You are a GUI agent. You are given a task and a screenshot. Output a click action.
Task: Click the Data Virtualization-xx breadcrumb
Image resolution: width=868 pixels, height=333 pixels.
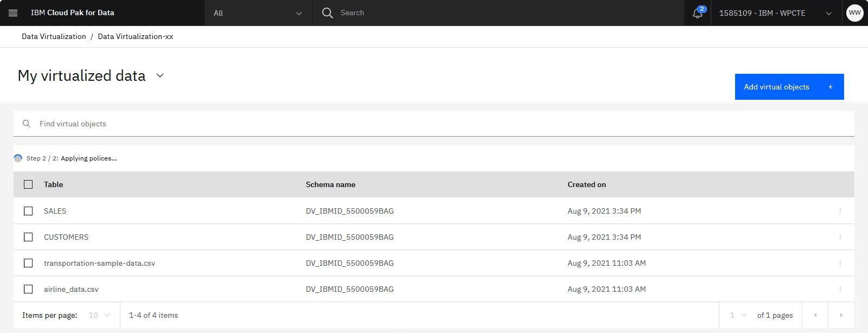click(136, 36)
